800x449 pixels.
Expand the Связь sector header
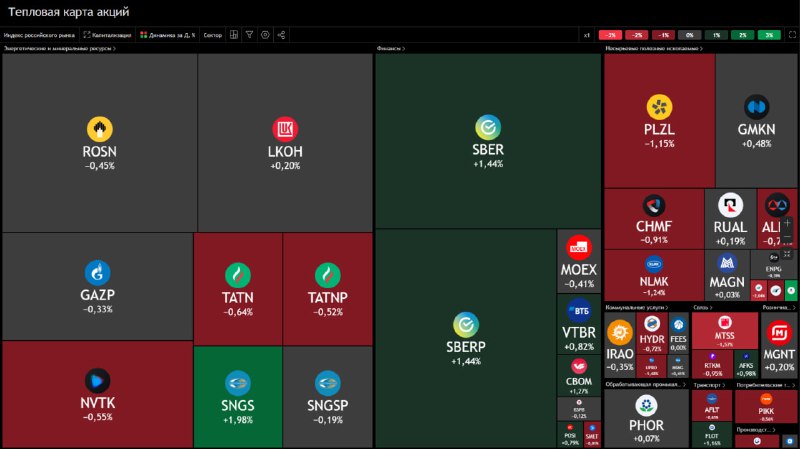coord(703,307)
